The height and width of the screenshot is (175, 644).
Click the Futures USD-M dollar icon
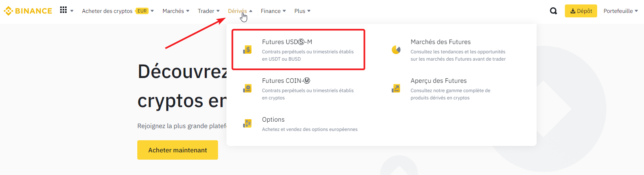[248, 50]
